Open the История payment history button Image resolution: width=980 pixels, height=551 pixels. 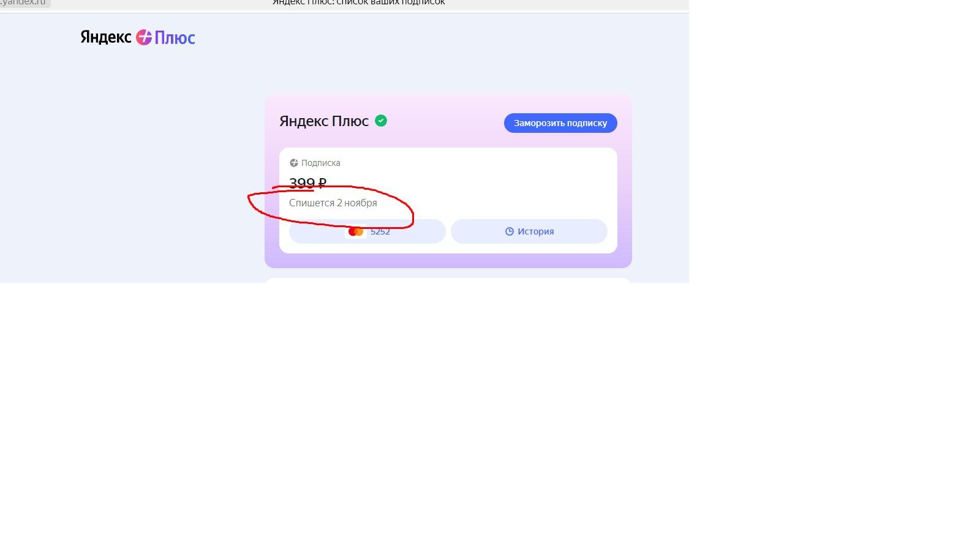pyautogui.click(x=529, y=231)
